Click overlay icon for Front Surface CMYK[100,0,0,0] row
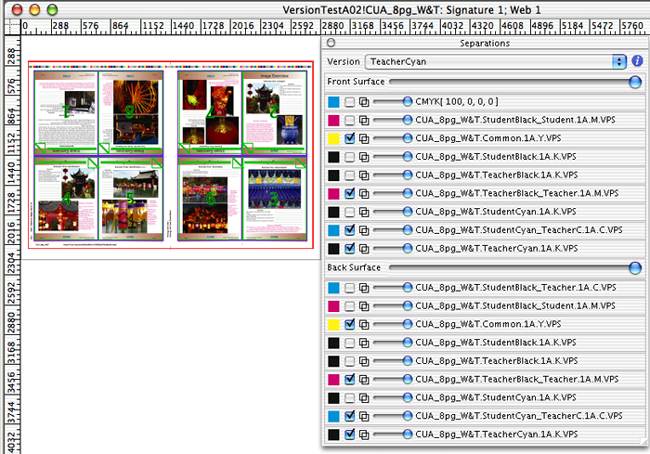The height and width of the screenshot is (454, 650). click(365, 102)
